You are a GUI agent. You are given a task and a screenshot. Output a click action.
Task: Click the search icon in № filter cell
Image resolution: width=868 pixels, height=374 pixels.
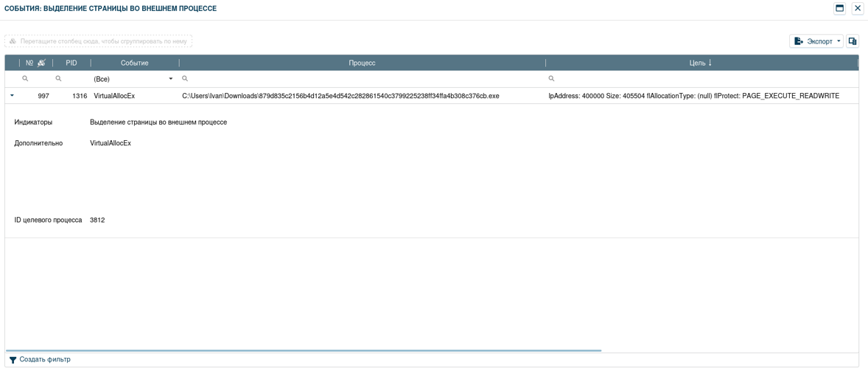25,79
